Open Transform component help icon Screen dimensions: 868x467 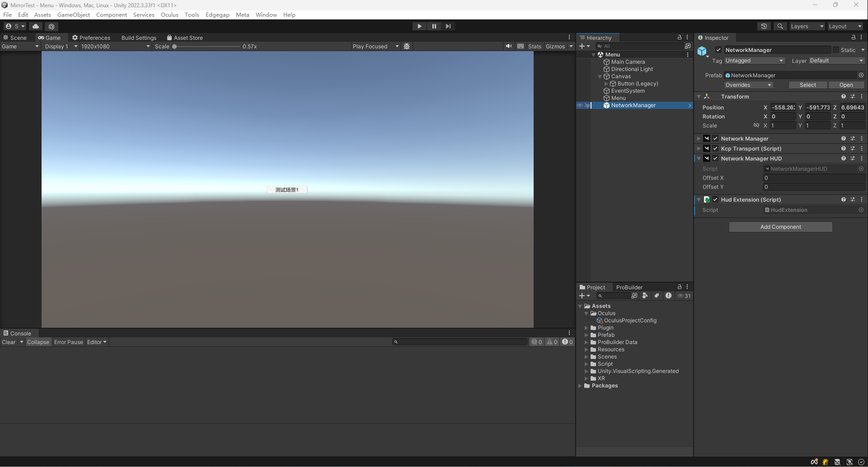[843, 97]
